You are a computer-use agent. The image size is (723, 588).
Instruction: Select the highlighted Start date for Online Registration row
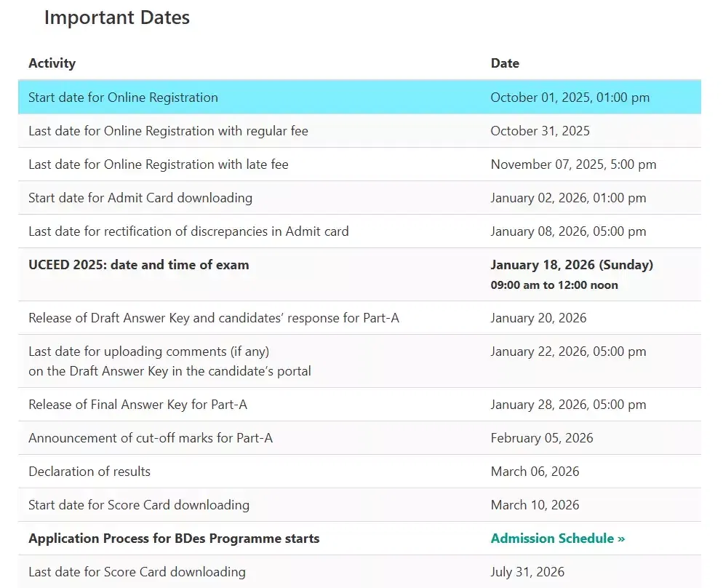(x=123, y=98)
